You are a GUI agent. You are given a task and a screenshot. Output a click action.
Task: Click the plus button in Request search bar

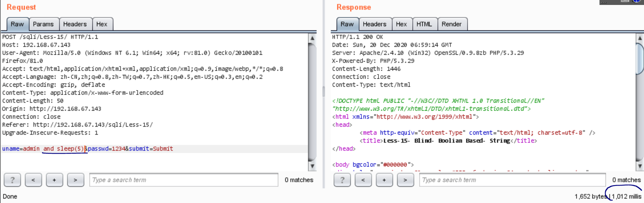54,180
